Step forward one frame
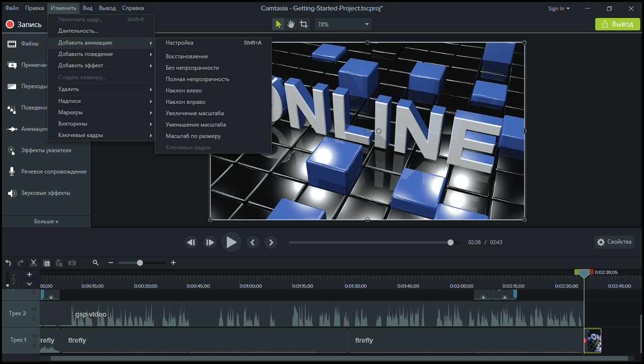The width and height of the screenshot is (644, 364). [x=209, y=243]
